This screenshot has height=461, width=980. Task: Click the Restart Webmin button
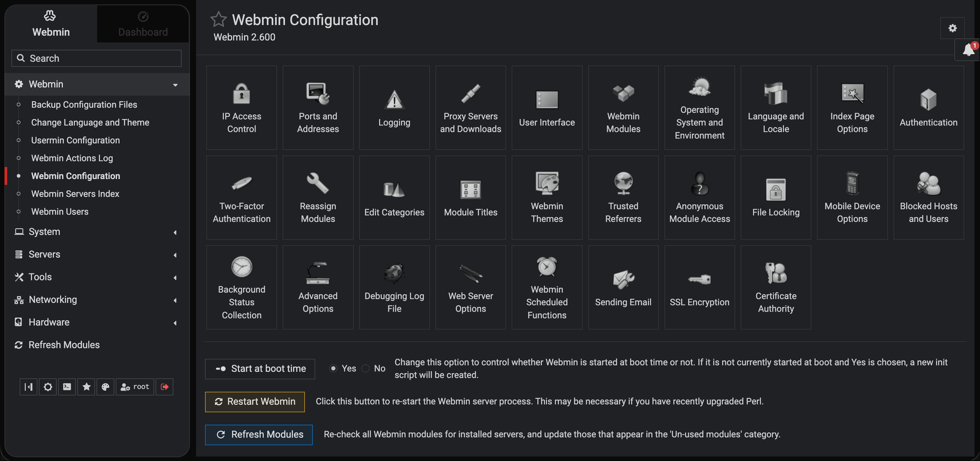pos(255,402)
